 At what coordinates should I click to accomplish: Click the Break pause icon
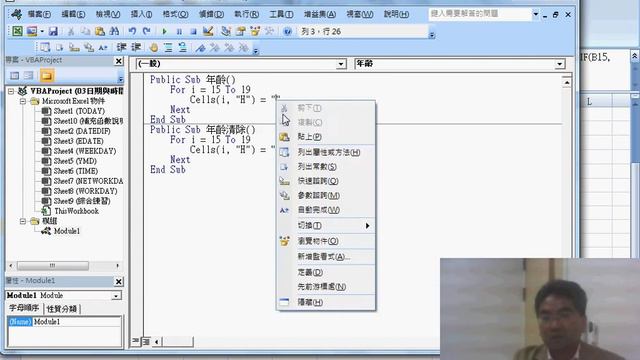179,31
